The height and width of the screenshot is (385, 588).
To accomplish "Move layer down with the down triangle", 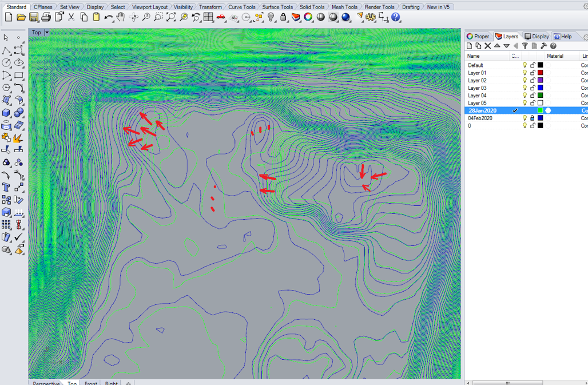I will pyautogui.click(x=507, y=46).
